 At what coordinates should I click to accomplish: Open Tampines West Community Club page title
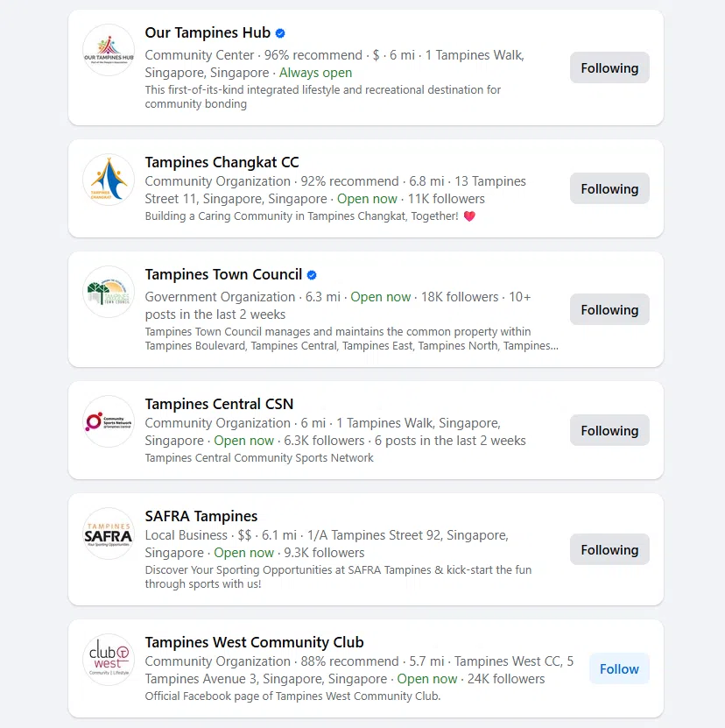(254, 642)
